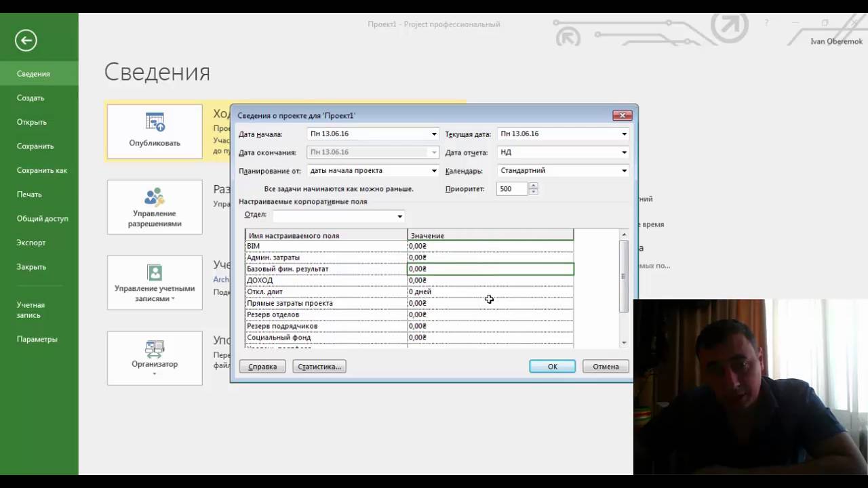This screenshot has width=868, height=488.
Task: Select Сведения in backstage menu
Action: click(x=39, y=74)
